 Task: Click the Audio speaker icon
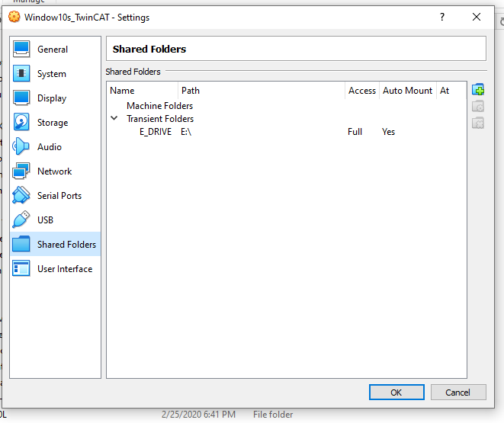(x=21, y=147)
